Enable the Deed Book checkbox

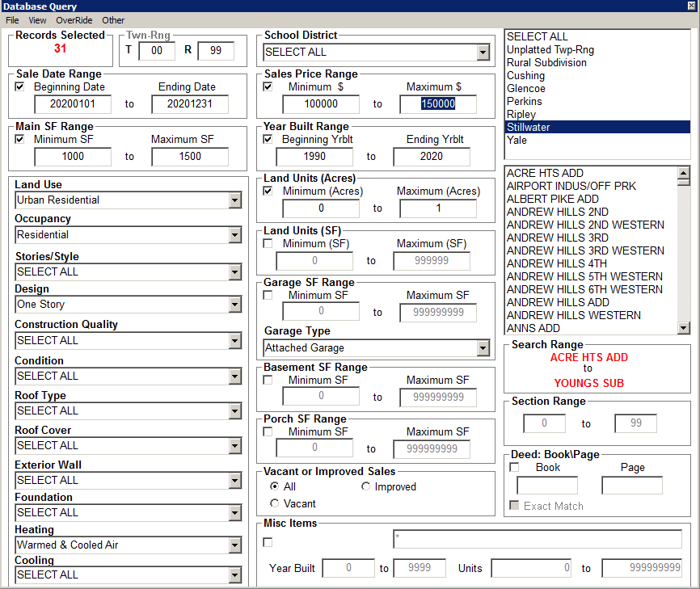(x=515, y=468)
